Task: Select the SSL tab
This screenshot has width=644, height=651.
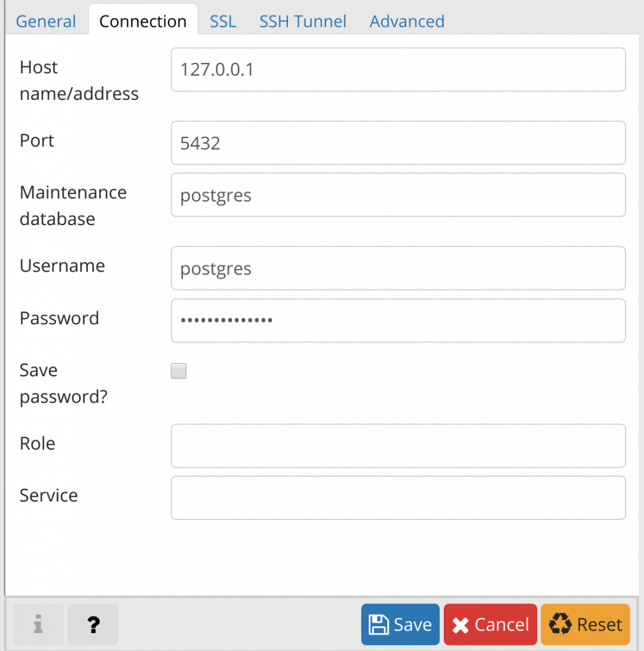Action: click(x=223, y=21)
